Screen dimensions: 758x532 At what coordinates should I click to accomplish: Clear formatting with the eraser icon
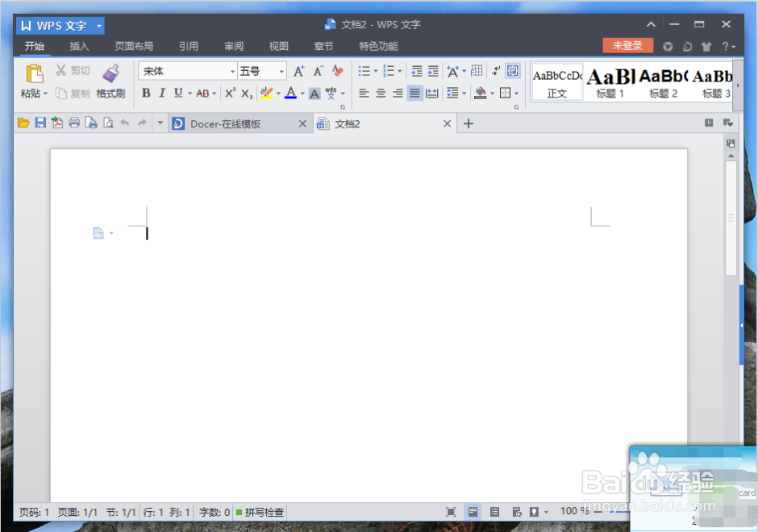click(x=337, y=72)
